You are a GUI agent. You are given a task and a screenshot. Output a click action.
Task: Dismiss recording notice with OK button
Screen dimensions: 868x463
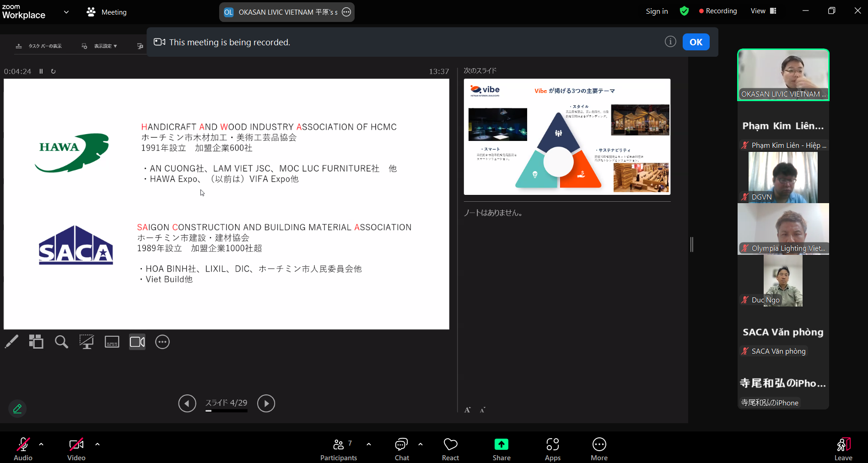pyautogui.click(x=695, y=42)
